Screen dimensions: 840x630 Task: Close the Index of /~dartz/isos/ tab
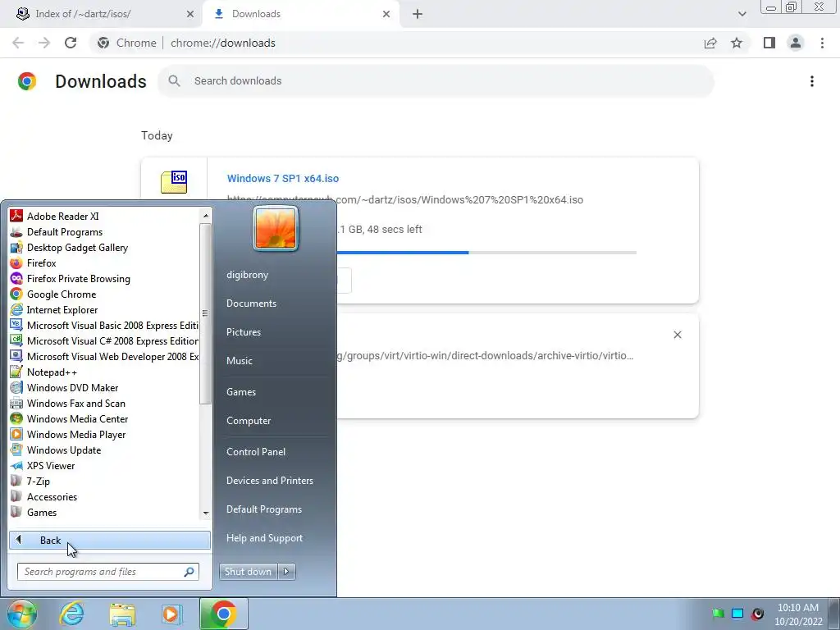coord(189,14)
